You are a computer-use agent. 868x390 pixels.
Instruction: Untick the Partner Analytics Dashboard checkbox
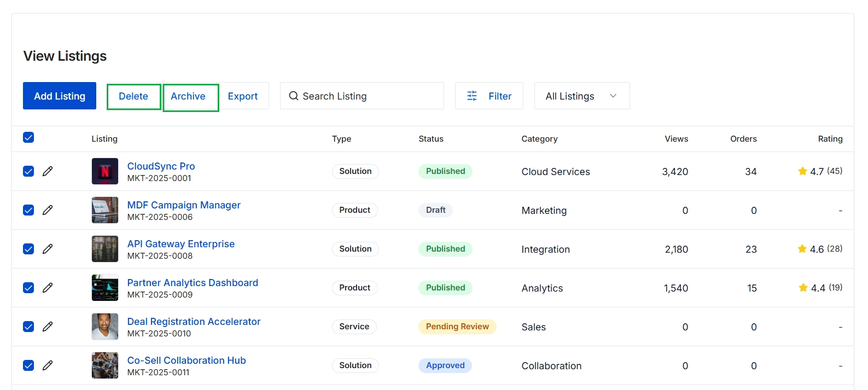(28, 288)
